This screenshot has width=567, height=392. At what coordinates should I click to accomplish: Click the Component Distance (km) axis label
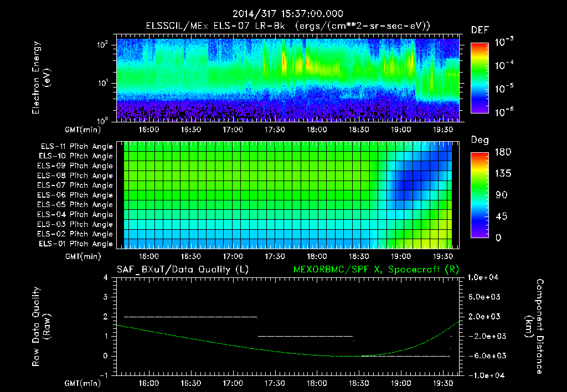coord(534,326)
